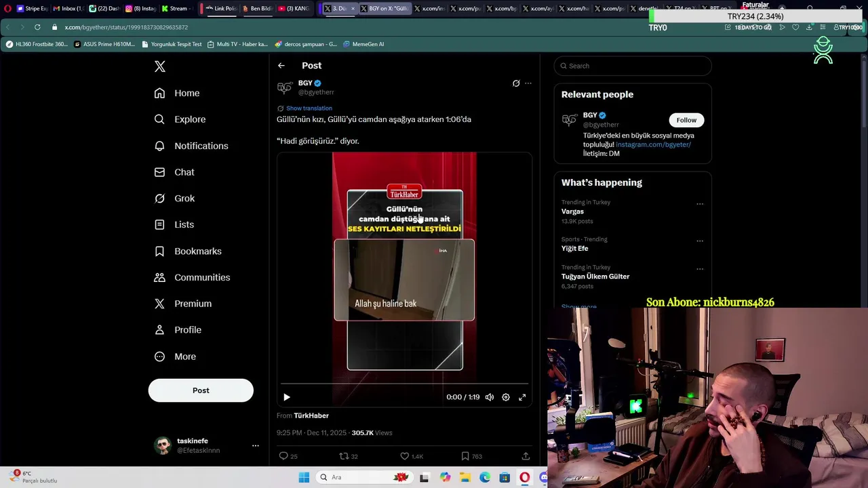Open MemeGen AI bookmark
Screen dimensions: 868x488
(363, 44)
